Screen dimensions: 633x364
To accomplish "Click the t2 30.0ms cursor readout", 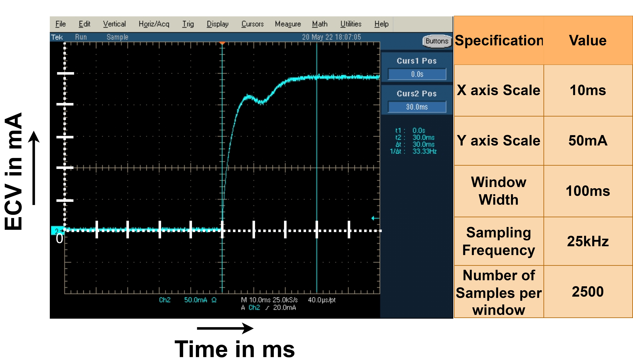I will 415,137.
